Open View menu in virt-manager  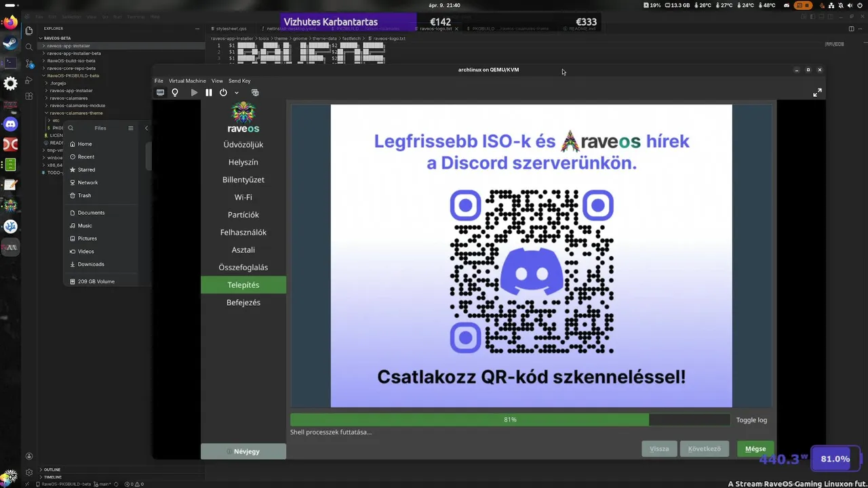click(217, 81)
